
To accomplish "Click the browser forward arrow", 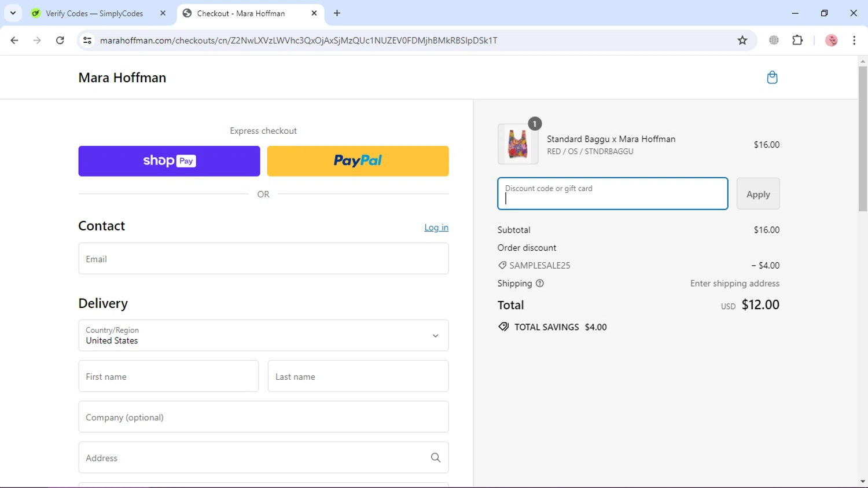I will click(37, 41).
